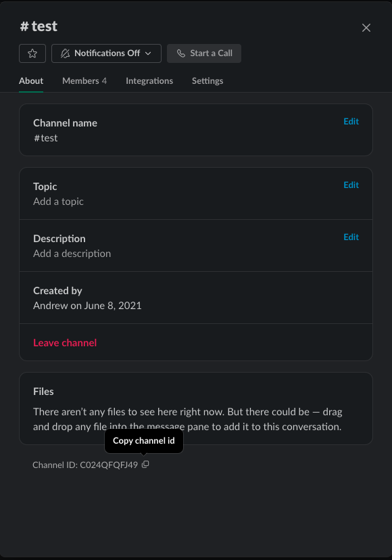Click the X to close channel details

click(366, 28)
